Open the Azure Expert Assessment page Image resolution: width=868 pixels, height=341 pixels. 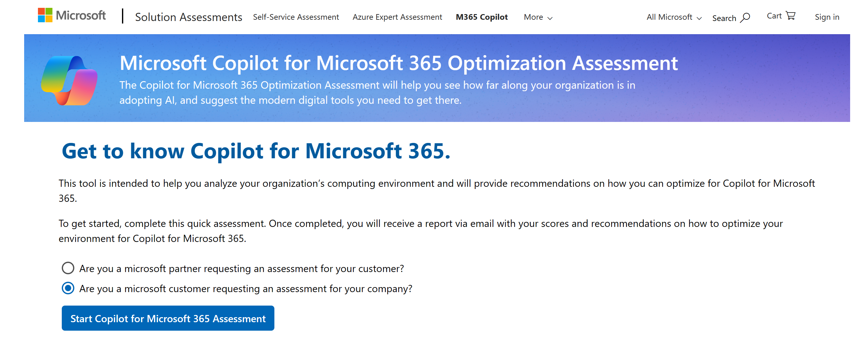pyautogui.click(x=397, y=17)
